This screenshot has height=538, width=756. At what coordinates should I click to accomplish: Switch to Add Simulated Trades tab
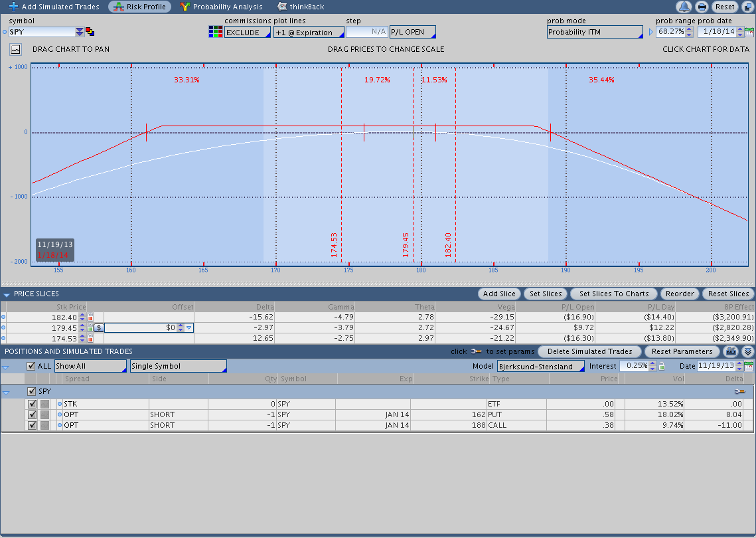(54, 7)
